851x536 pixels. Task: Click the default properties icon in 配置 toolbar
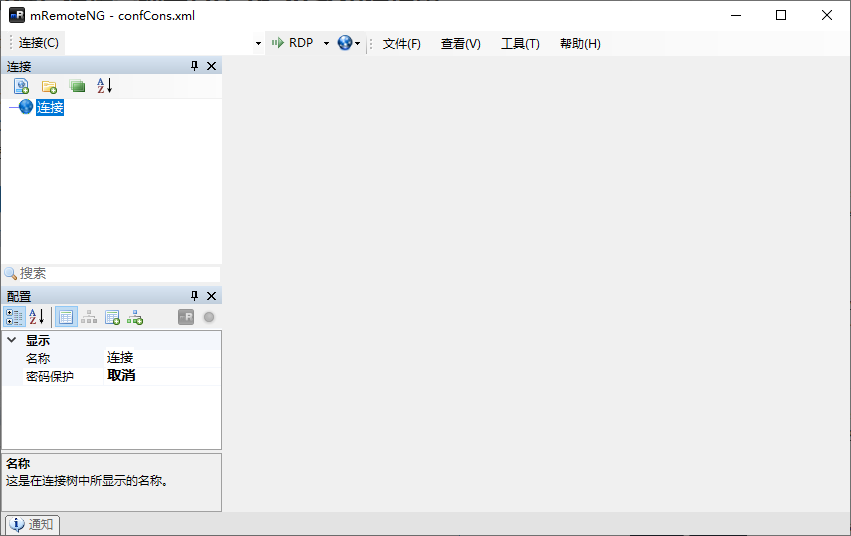112,317
